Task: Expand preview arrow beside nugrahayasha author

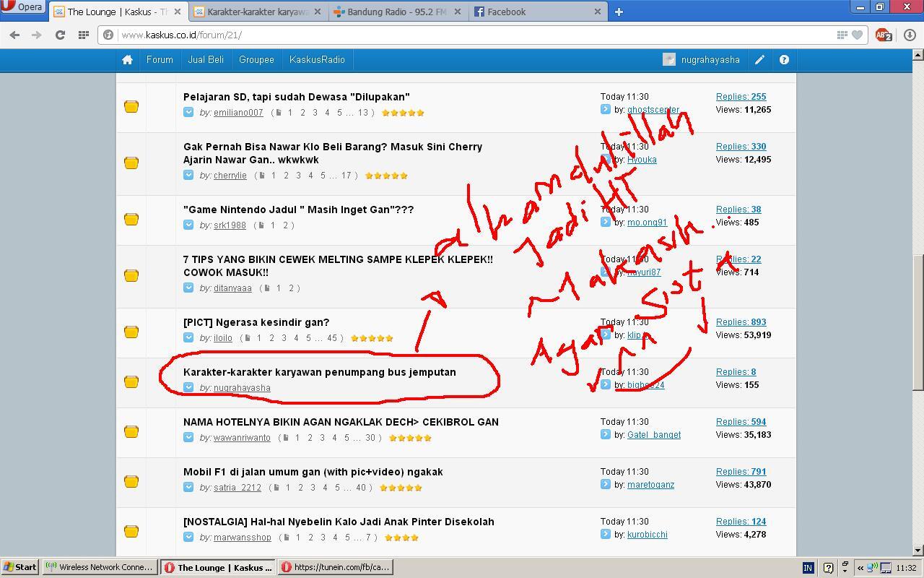Action: pyautogui.click(x=188, y=387)
